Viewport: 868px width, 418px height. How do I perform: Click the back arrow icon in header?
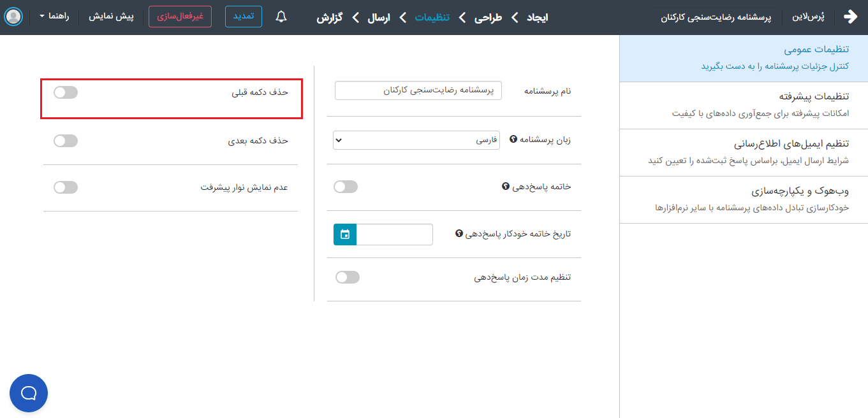tap(850, 17)
